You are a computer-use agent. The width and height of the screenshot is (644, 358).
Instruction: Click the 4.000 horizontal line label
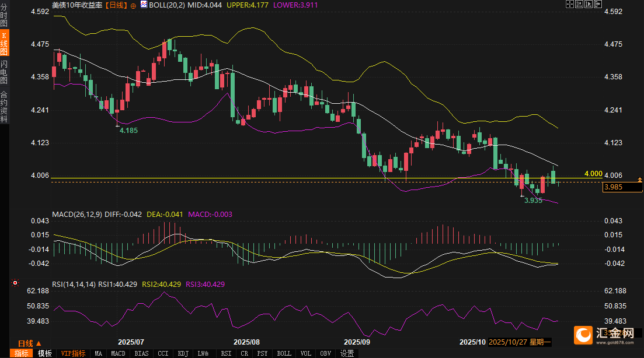[593, 174]
